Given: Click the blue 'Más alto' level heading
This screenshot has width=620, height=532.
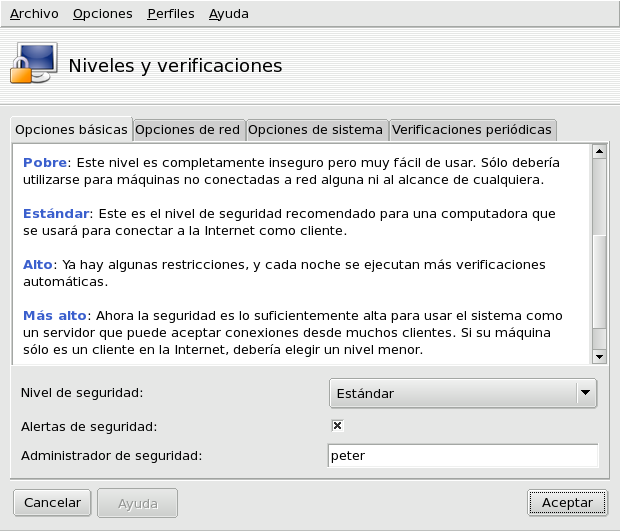Looking at the screenshot, I should pyautogui.click(x=55, y=316).
